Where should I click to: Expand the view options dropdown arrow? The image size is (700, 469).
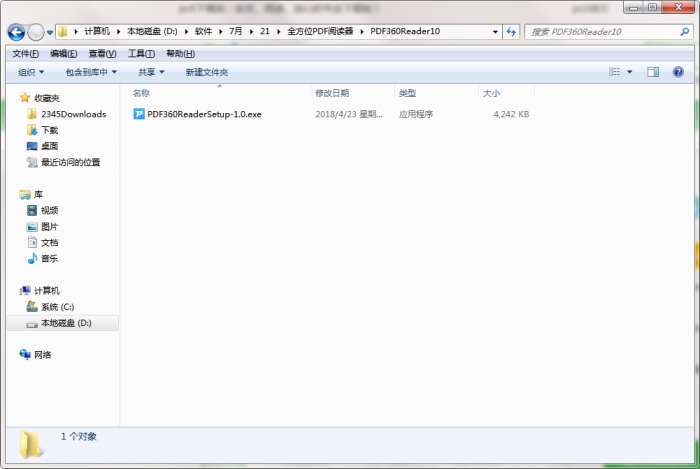[x=629, y=72]
